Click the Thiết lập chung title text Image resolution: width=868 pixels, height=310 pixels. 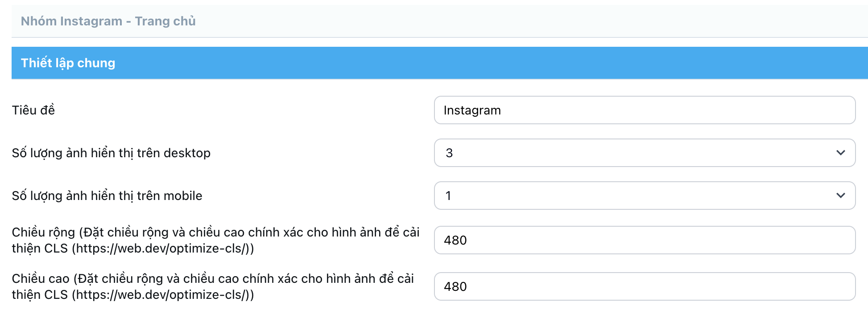point(68,63)
